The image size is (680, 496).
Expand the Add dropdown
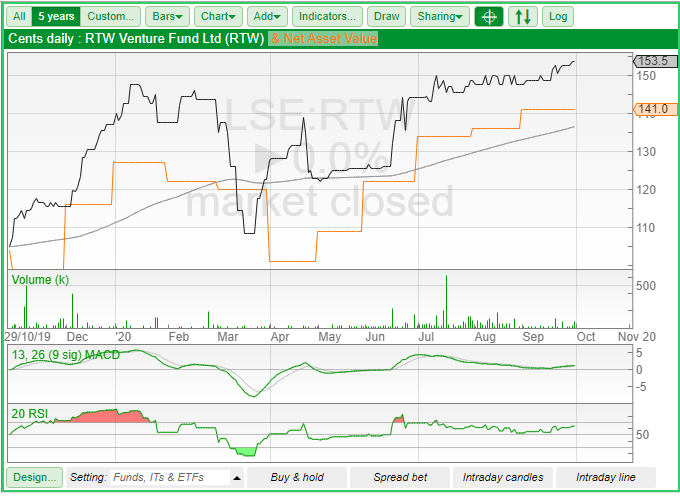tap(267, 16)
